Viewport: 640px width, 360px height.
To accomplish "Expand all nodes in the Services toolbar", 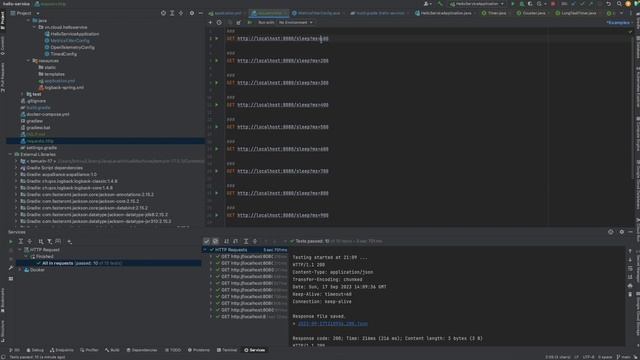I will 20,241.
